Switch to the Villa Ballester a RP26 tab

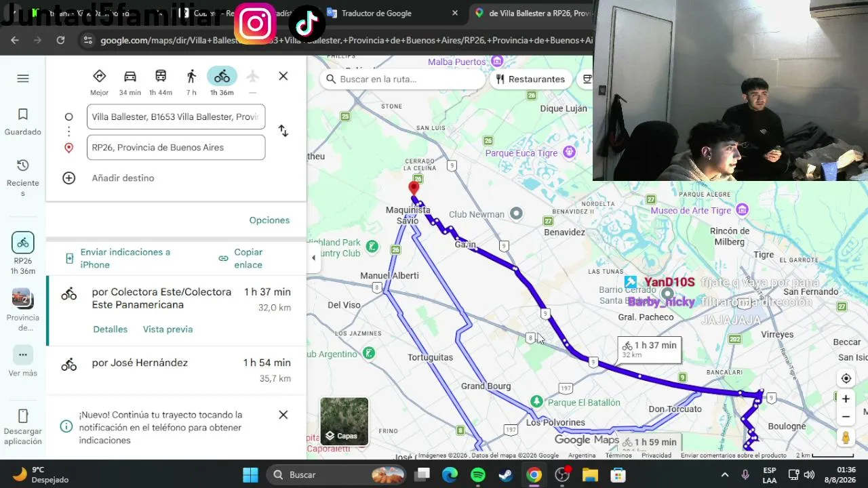click(531, 13)
